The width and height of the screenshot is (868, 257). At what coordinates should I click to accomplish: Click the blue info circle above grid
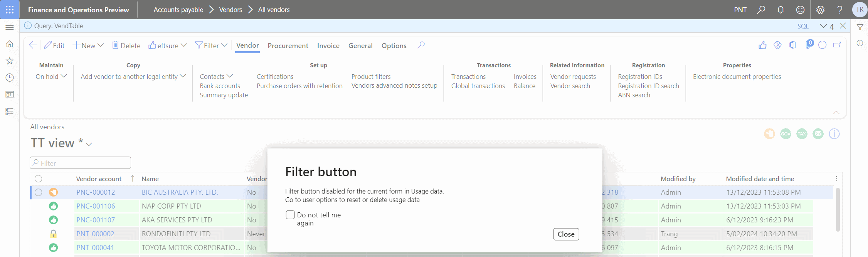834,134
